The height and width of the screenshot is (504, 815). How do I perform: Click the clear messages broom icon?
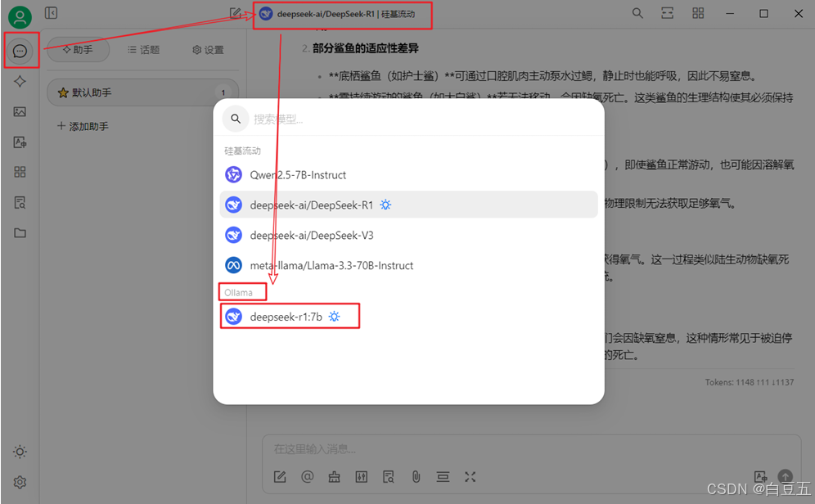point(334,477)
